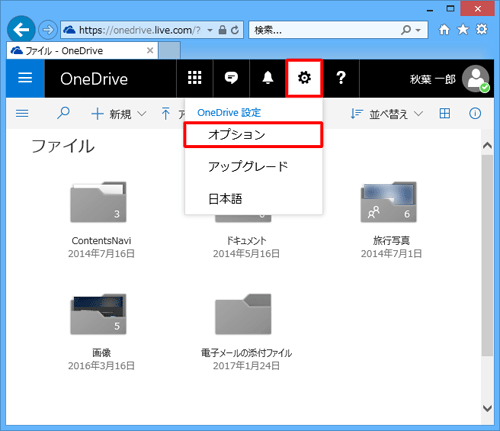500x431 pixels.
Task: Click the ファイル page heading
Action: coord(63,146)
